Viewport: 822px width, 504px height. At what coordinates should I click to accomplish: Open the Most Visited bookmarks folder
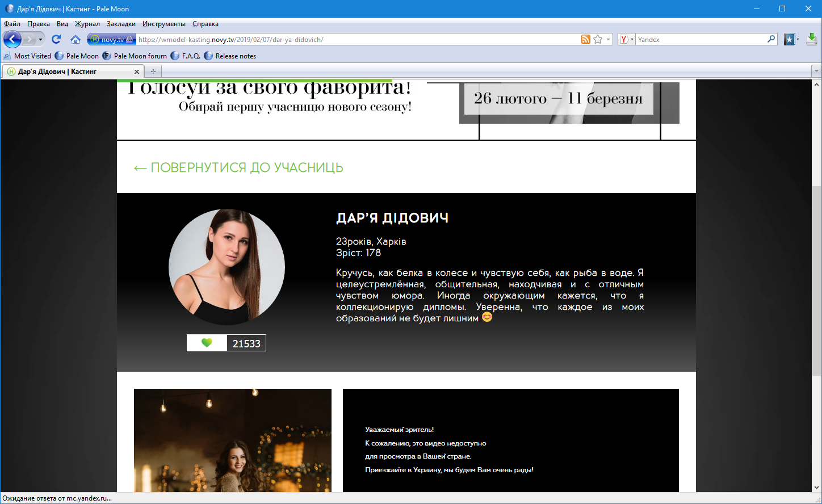point(27,56)
